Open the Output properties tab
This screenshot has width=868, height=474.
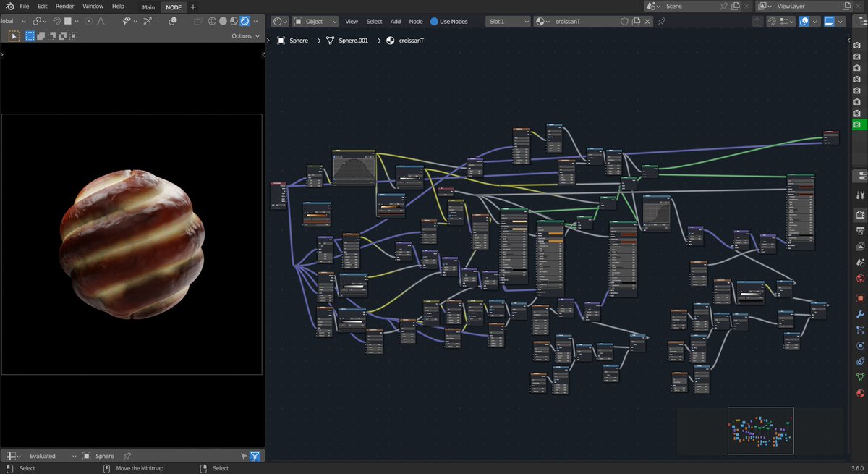pyautogui.click(x=860, y=231)
